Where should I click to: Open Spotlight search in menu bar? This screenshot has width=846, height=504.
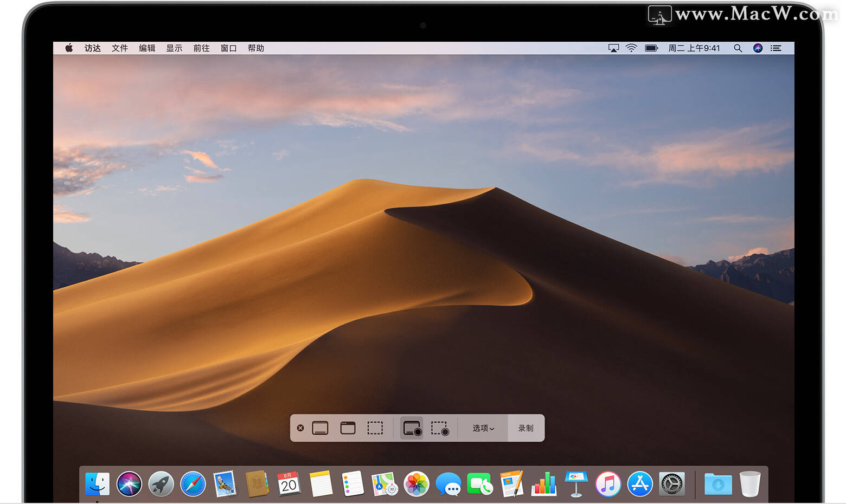click(x=738, y=48)
